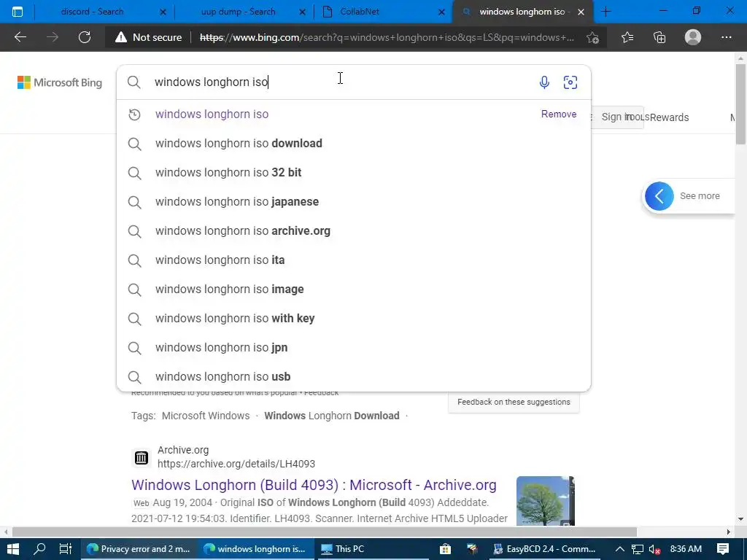The height and width of the screenshot is (560, 747).
Task: Open Edge Settings and more menu
Action: 726,37
